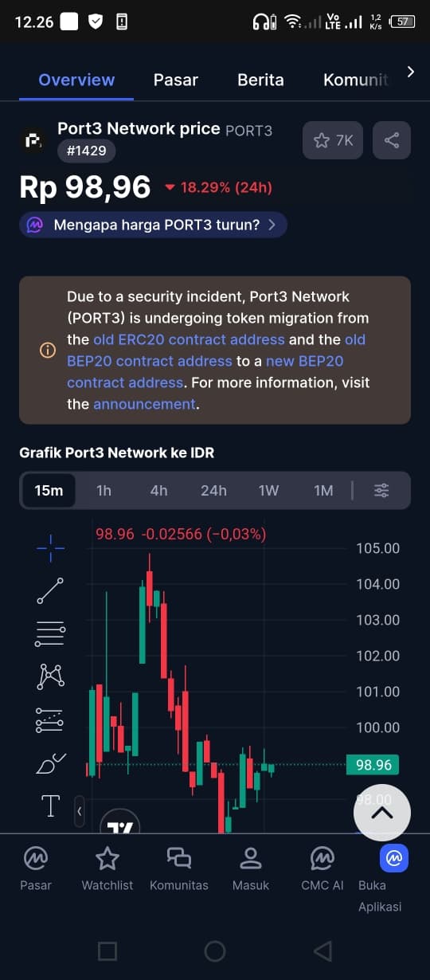430x980 pixels.
Task: Select the crosshair cursor tool
Action: pos(50,548)
